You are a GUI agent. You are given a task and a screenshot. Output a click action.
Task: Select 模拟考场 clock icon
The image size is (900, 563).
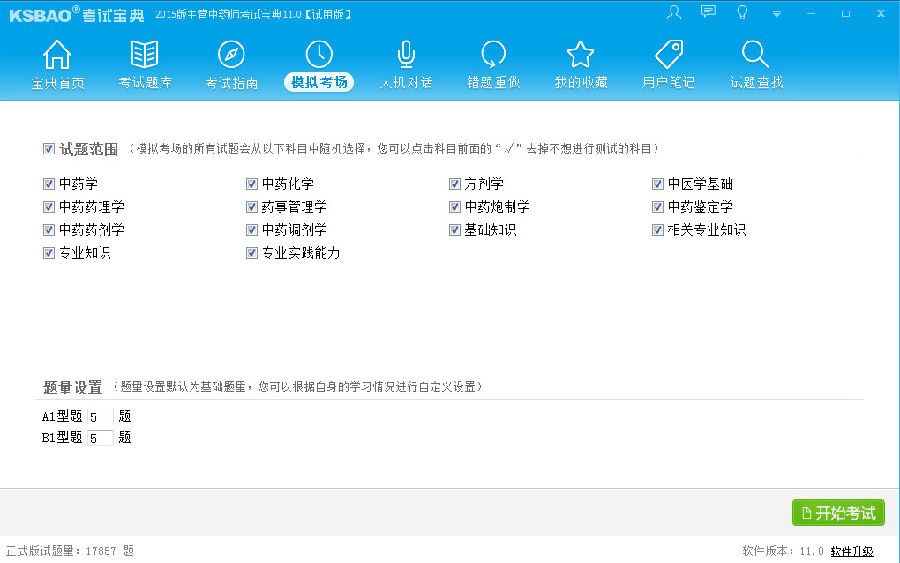pos(319,55)
